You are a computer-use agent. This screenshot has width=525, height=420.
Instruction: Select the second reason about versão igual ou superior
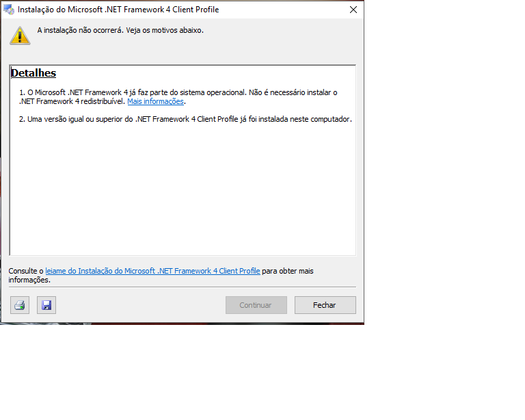click(185, 119)
